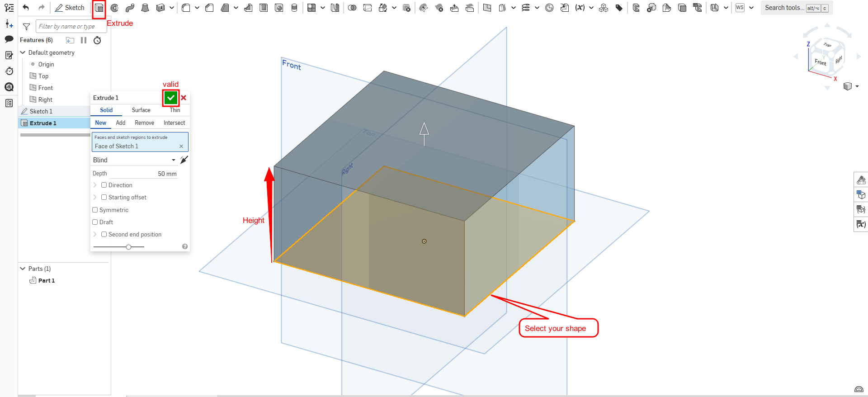Expand the Direction options chevron
The height and width of the screenshot is (397, 868).
click(x=95, y=185)
